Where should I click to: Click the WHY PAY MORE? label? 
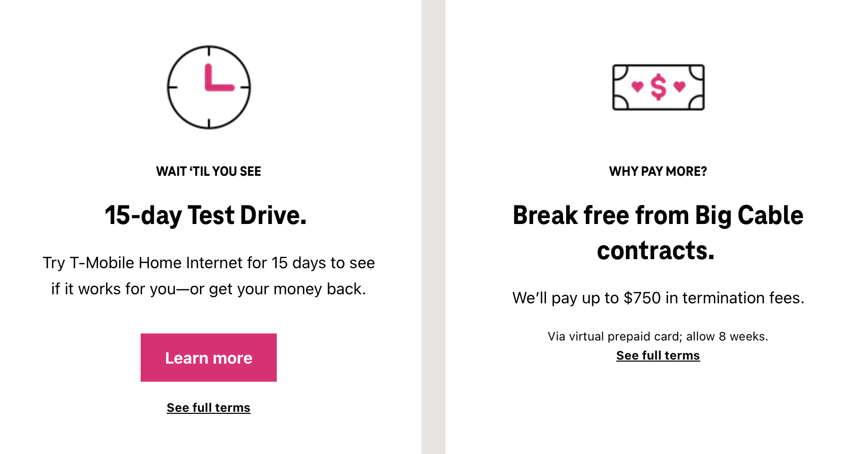(659, 171)
